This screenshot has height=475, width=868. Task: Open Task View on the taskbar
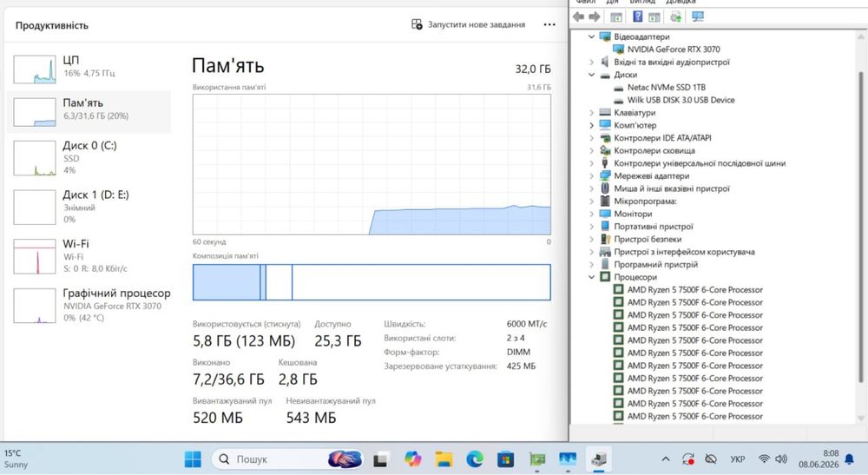pyautogui.click(x=381, y=459)
